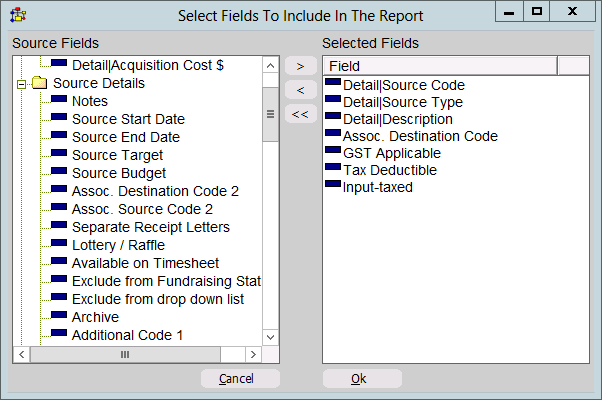The height and width of the screenshot is (400, 602).
Task: Select Additional Code 1 field
Action: click(x=127, y=335)
